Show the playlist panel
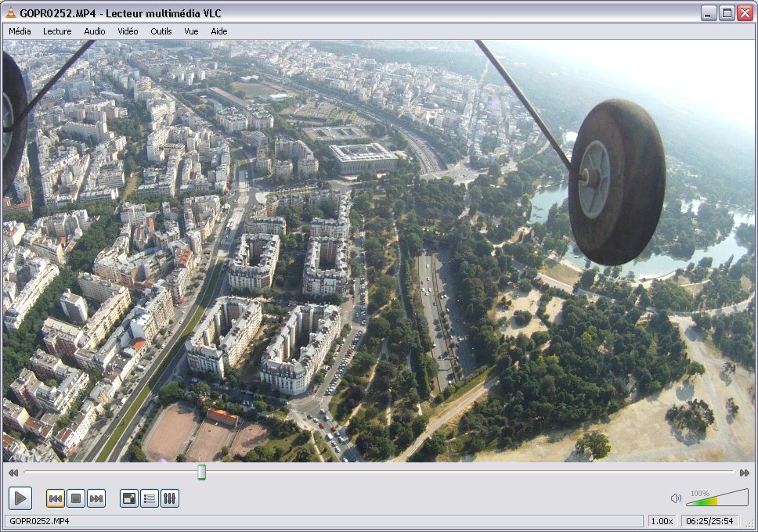 pos(150,498)
